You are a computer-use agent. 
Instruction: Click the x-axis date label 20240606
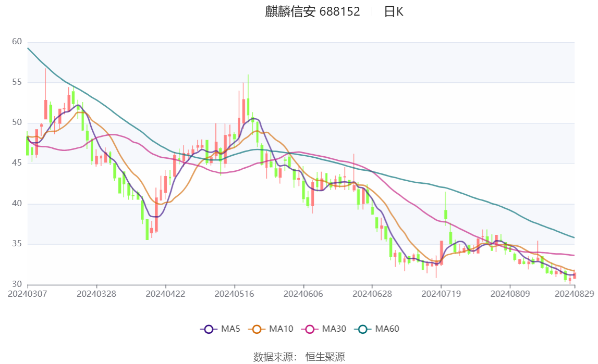coord(303,294)
